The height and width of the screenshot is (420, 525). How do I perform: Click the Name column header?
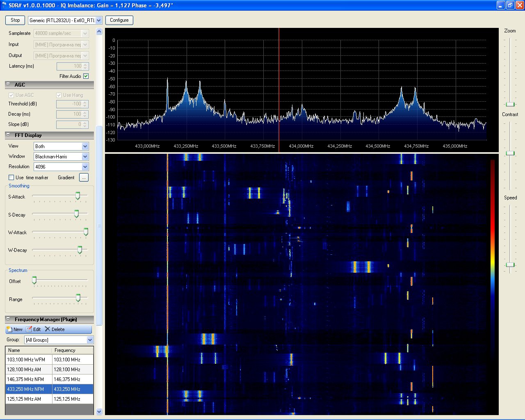coord(29,350)
